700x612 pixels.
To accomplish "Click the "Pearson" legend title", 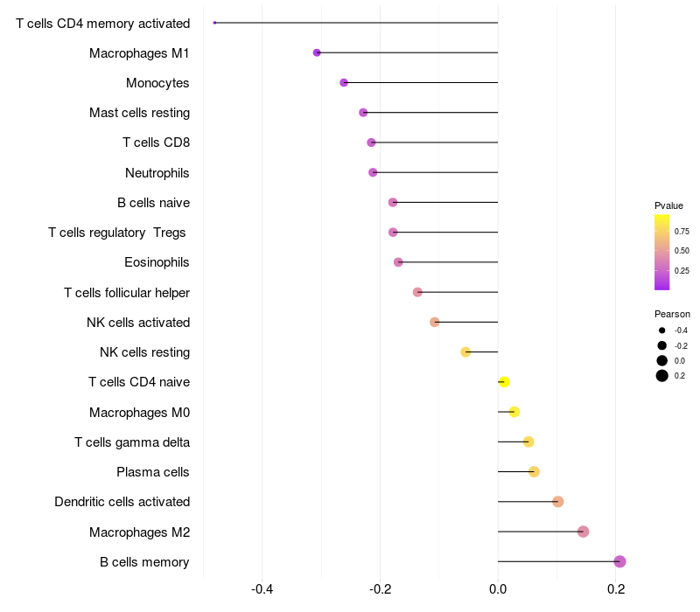I will click(672, 314).
